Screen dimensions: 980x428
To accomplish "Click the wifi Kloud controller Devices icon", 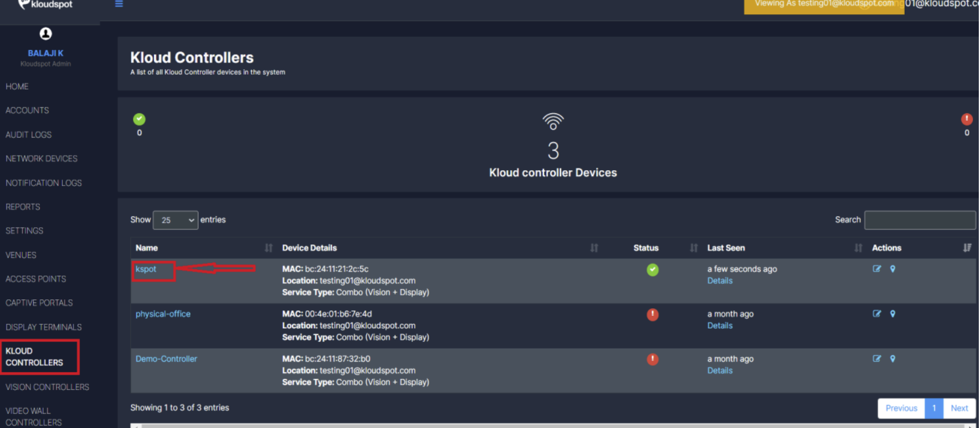I will pyautogui.click(x=553, y=122).
